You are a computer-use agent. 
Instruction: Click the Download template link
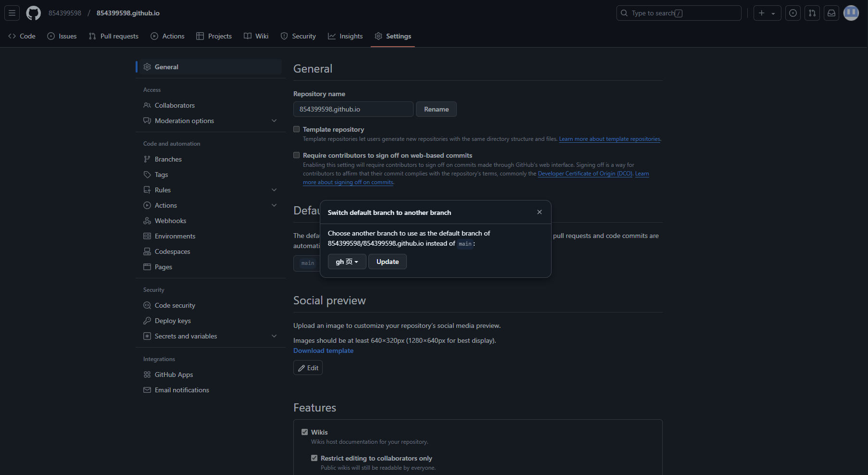pos(323,350)
